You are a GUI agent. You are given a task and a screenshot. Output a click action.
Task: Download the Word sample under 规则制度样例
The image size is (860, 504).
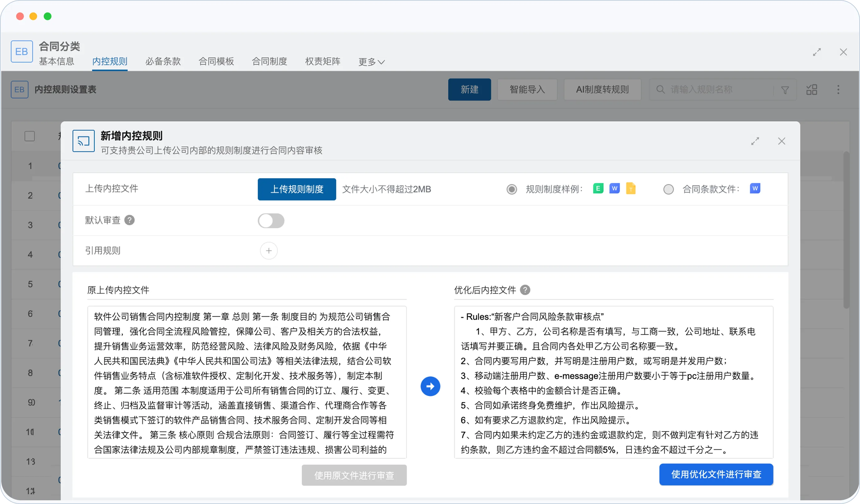[615, 188]
